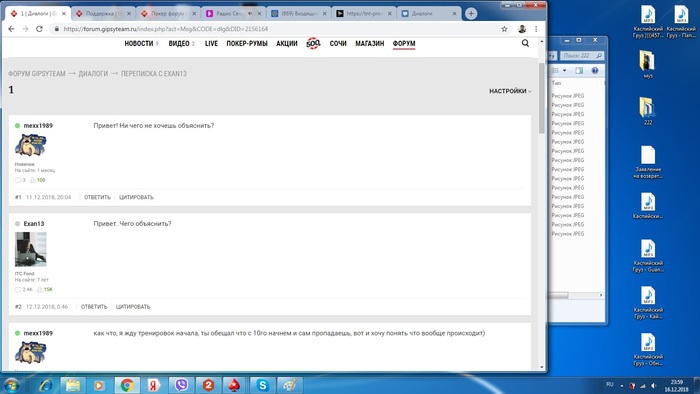
Task: Open Yandex browser taskbar icon
Action: (153, 385)
